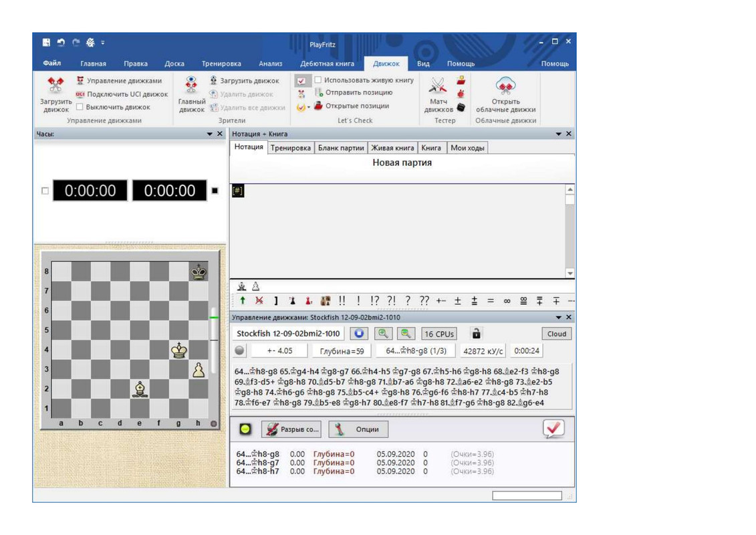Click the chessboard pieces annotation icon

coord(326,301)
